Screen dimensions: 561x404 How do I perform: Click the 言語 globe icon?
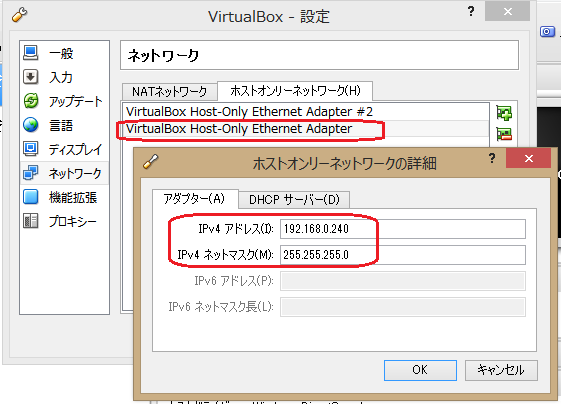pos(30,125)
